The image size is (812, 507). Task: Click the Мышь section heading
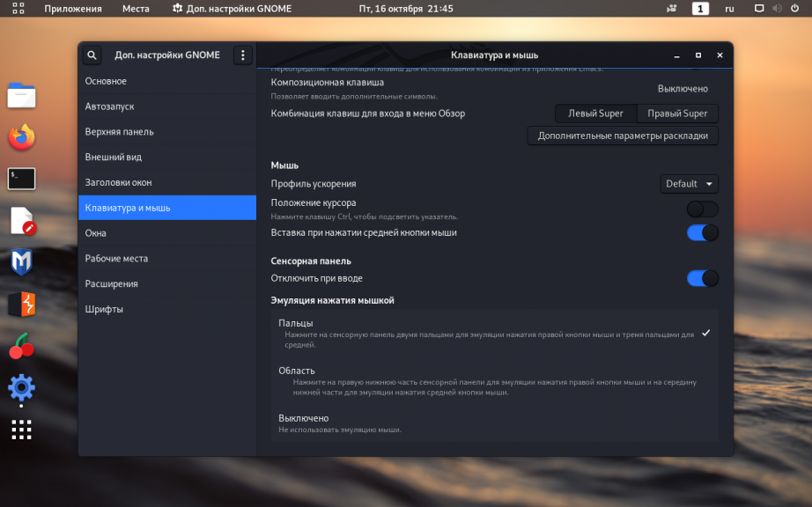[284, 165]
